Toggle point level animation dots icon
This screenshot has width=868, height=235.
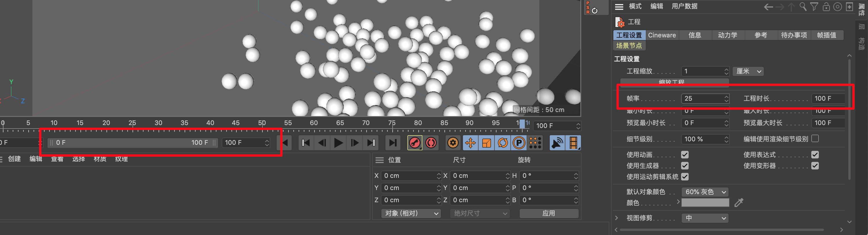pos(535,143)
